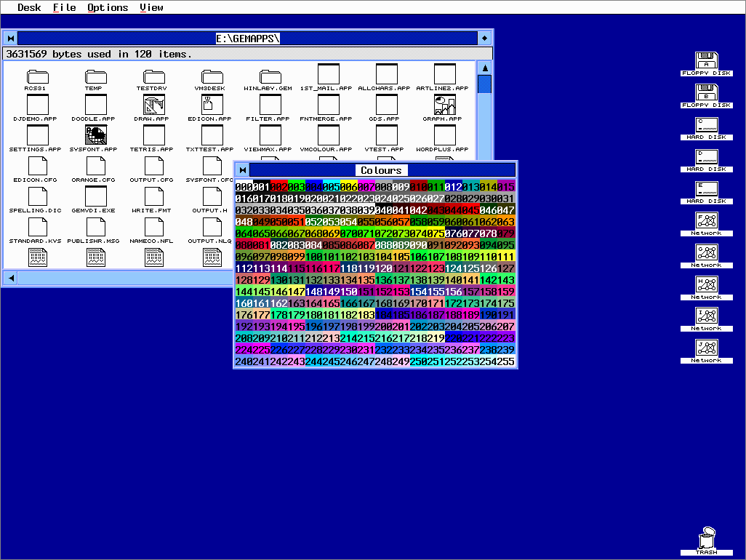This screenshot has height=560, width=746.
Task: Expand the View menu
Action: coord(151,8)
